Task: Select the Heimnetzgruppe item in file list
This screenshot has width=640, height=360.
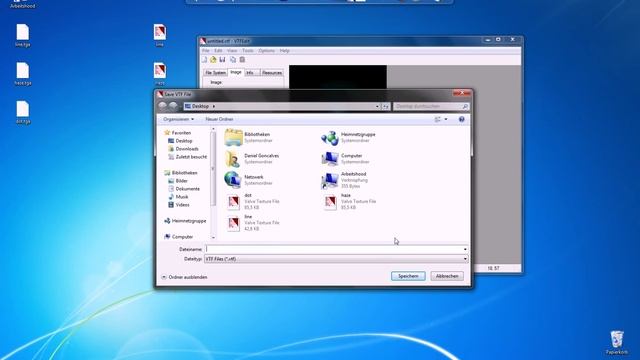Action: [348, 138]
